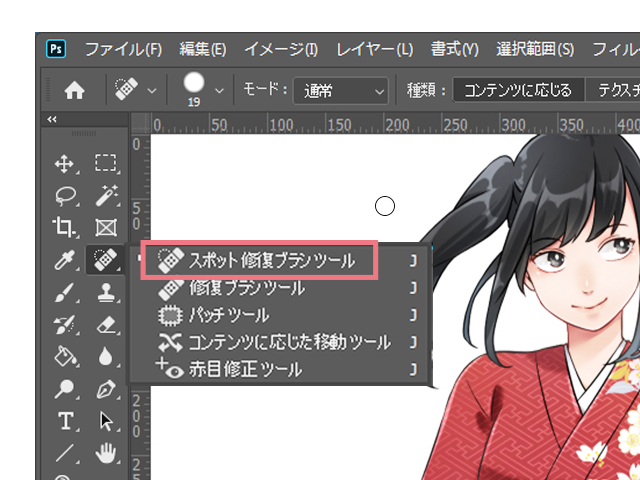Viewport: 640px width, 480px height.
Task: Open the brush size picker dropdown
Action: pyautogui.click(x=219, y=91)
